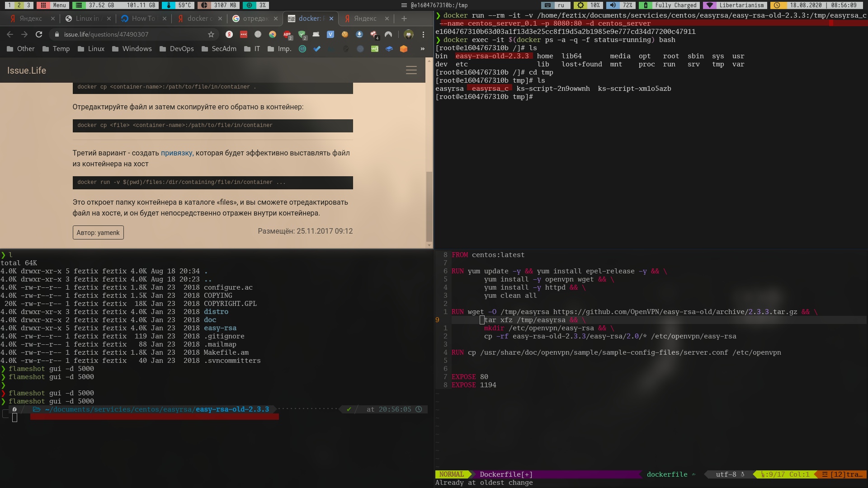Reload the issue.life page

(x=39, y=34)
